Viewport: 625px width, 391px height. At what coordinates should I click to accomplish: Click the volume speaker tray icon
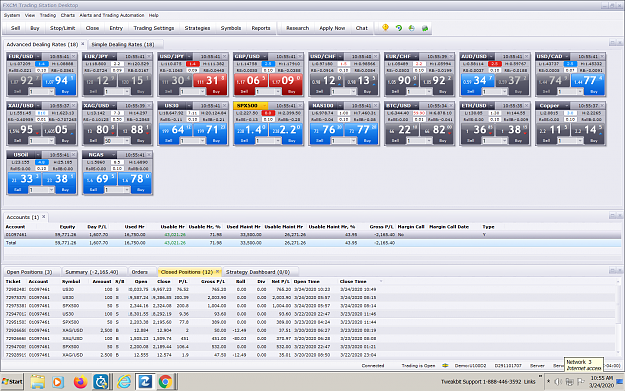pyautogui.click(x=558, y=382)
